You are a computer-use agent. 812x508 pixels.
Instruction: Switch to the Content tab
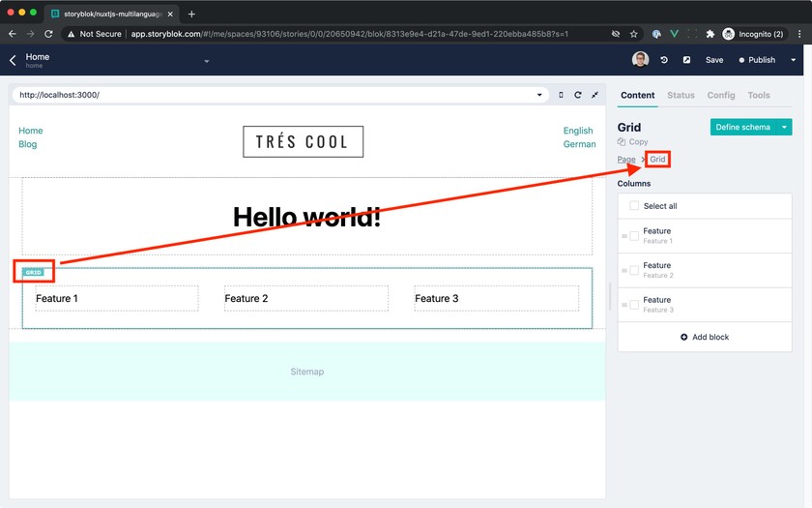click(637, 96)
